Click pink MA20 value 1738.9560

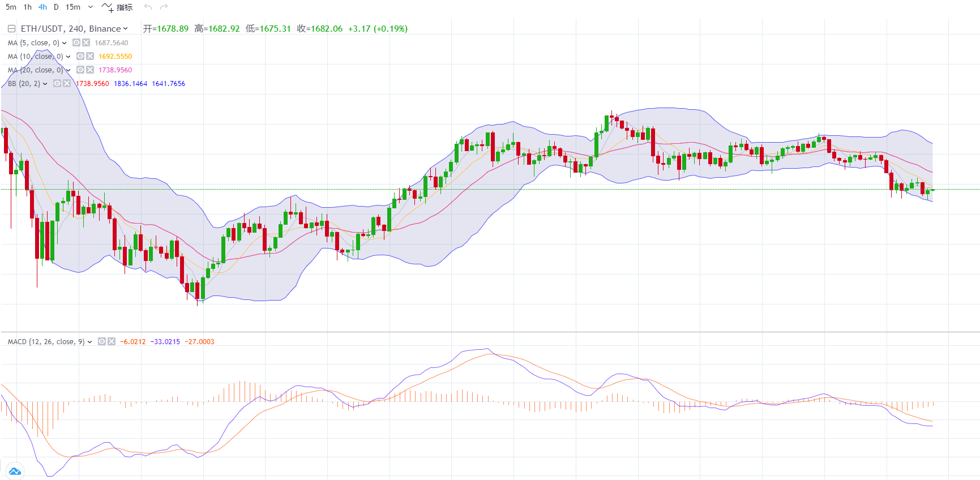coord(115,70)
